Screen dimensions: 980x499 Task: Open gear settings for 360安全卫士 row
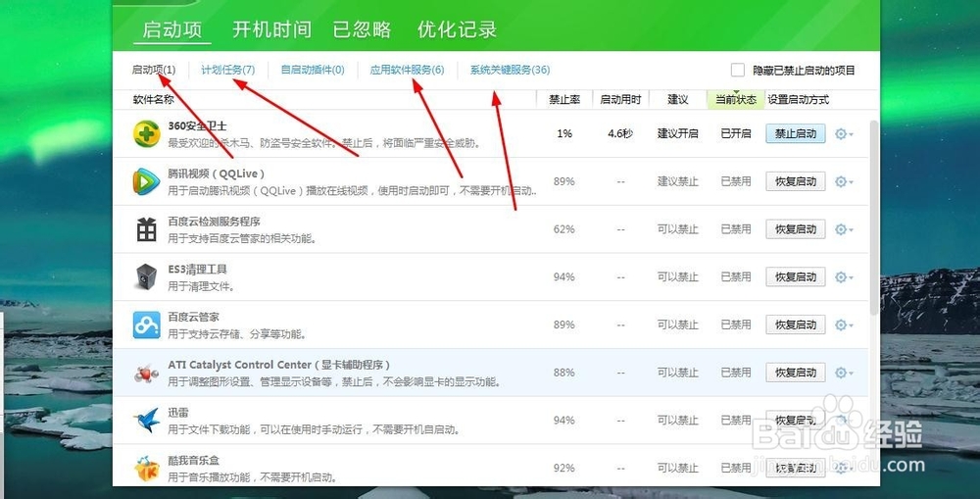click(x=844, y=133)
